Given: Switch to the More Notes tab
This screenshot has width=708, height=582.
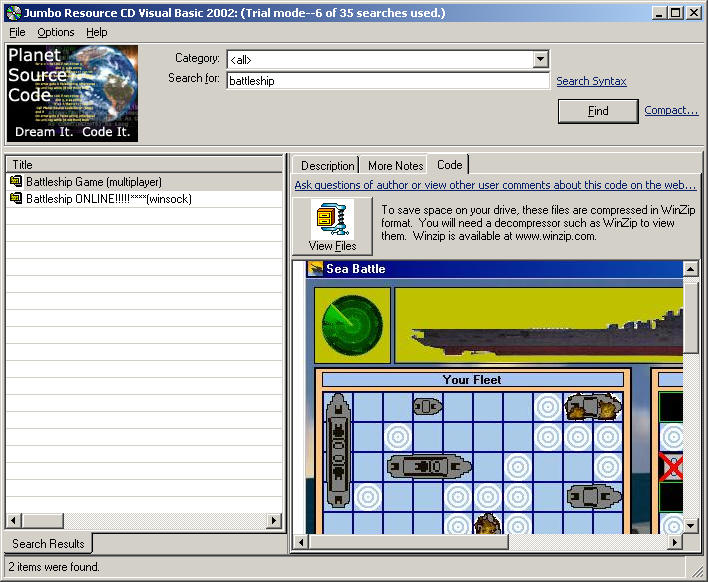Looking at the screenshot, I should [x=396, y=166].
